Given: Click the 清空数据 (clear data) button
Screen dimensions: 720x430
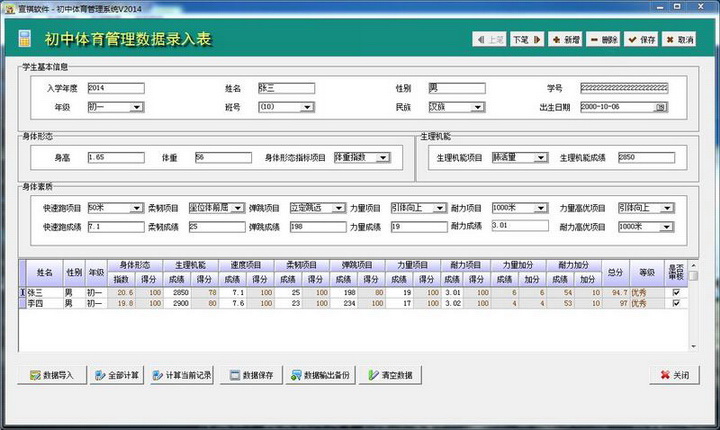Looking at the screenshot, I should 390,374.
